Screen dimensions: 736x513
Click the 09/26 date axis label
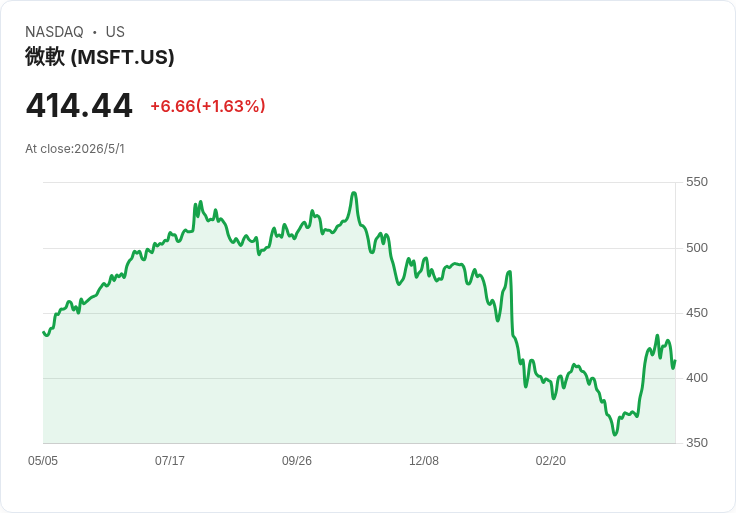[297, 460]
